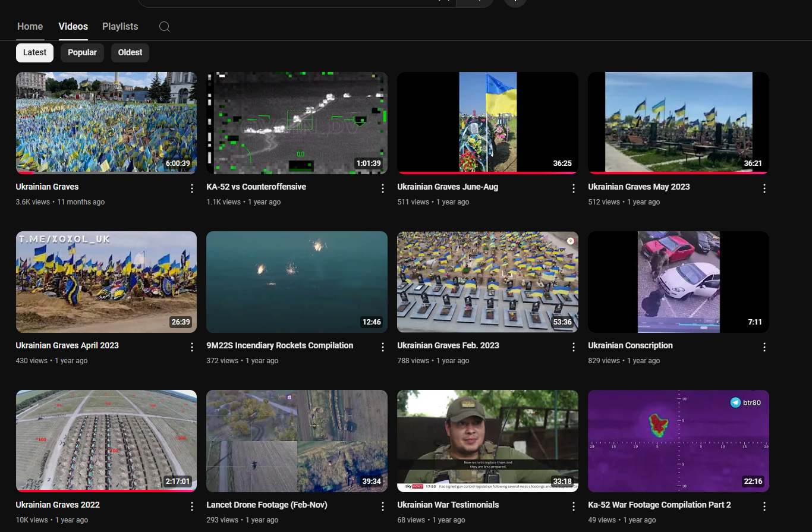This screenshot has width=812, height=532.
Task: Click the "9M22S Incendiary Rockets Compilation" title
Action: 280,345
